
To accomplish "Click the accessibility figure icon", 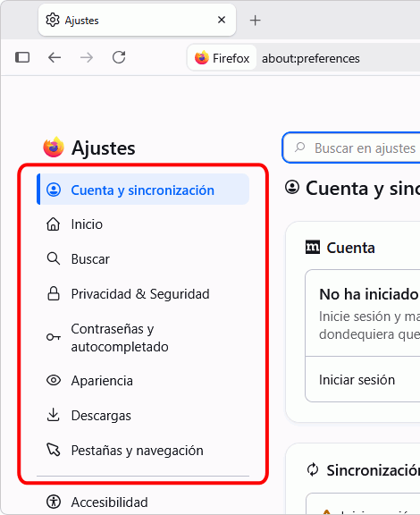I will pyautogui.click(x=54, y=502).
